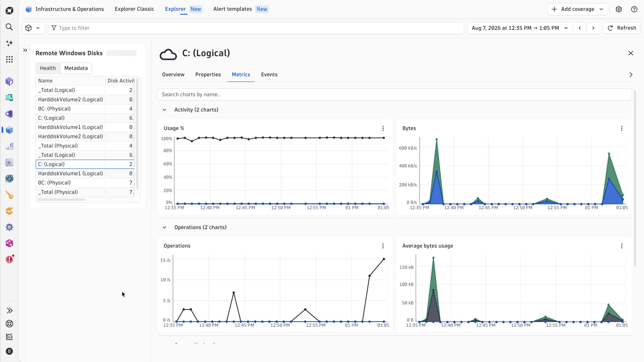The image size is (644, 362).
Task: Open Bytes chart three-dot menu
Action: click(622, 128)
